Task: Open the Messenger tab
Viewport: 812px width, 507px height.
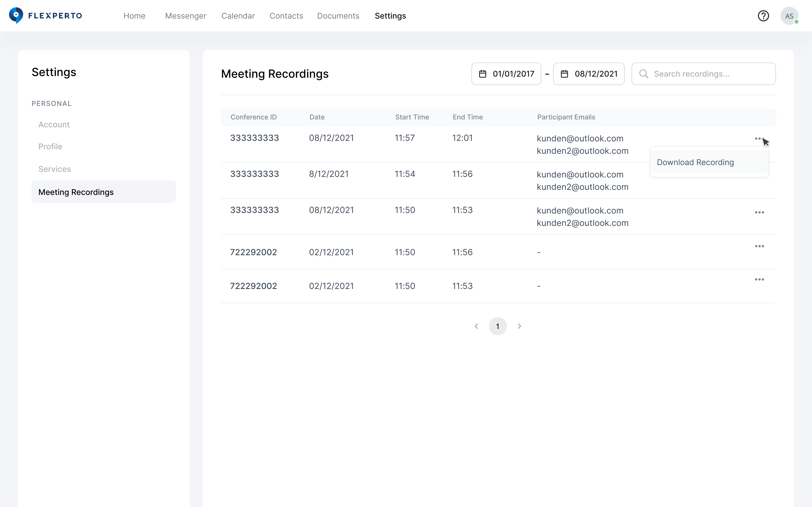Action: click(x=186, y=16)
